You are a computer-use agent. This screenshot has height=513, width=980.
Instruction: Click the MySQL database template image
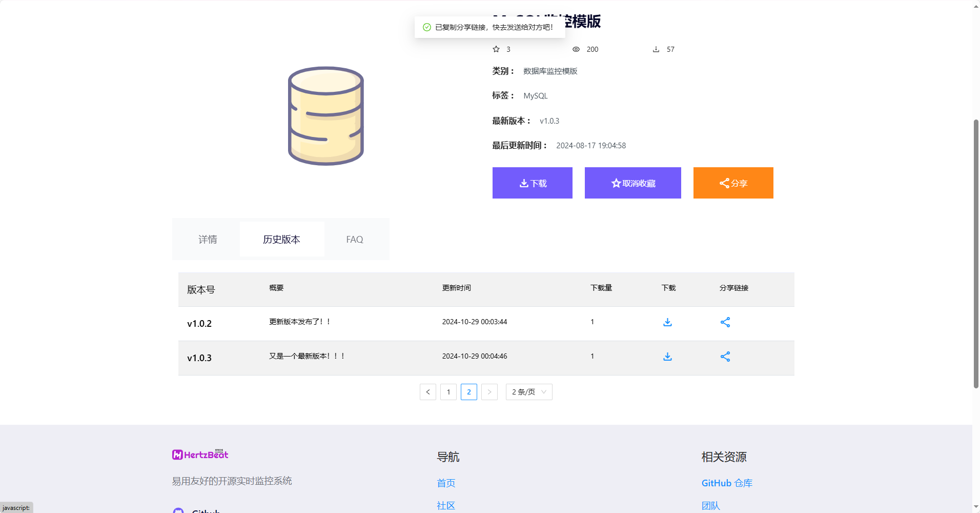[x=326, y=116]
